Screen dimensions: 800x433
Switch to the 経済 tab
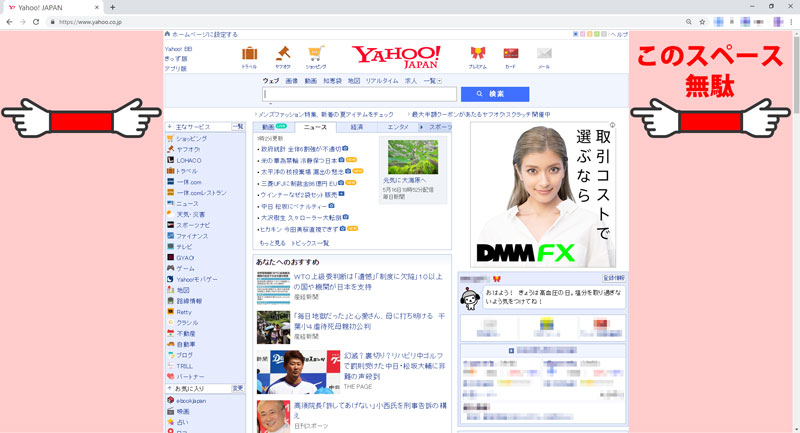point(357,127)
